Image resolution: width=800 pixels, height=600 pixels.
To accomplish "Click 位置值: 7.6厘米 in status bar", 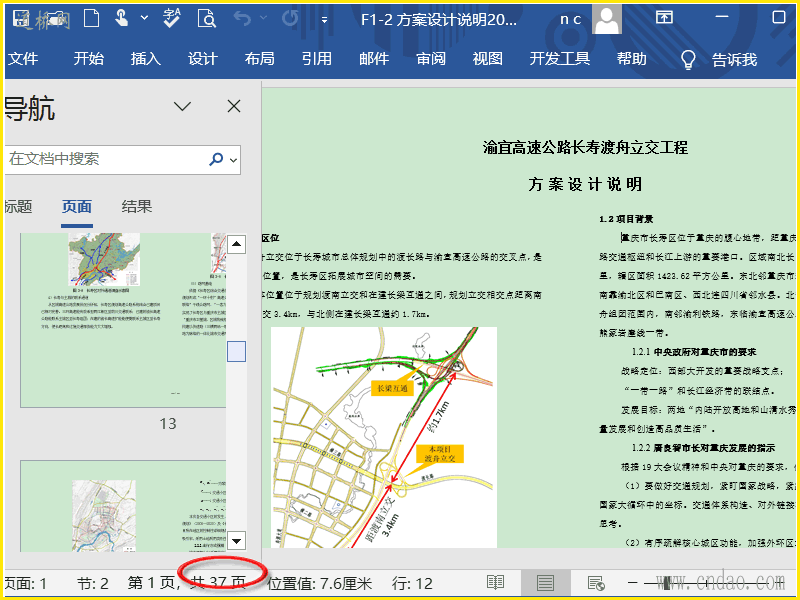I will [x=320, y=583].
